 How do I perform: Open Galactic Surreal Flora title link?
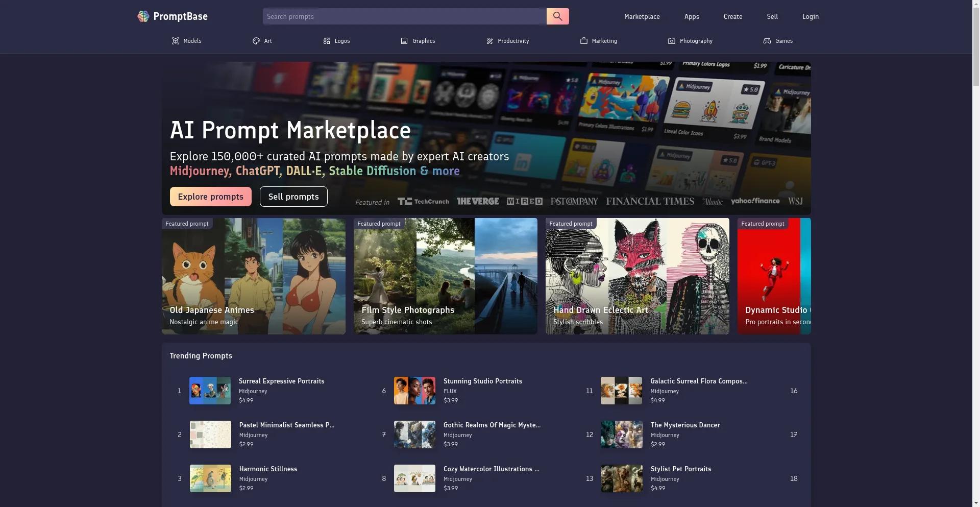click(x=699, y=381)
